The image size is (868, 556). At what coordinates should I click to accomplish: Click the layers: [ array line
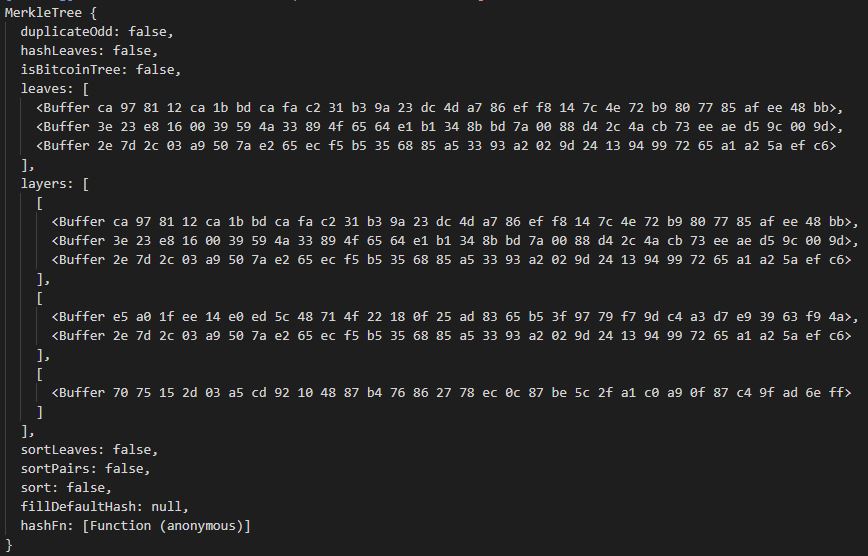tap(55, 184)
